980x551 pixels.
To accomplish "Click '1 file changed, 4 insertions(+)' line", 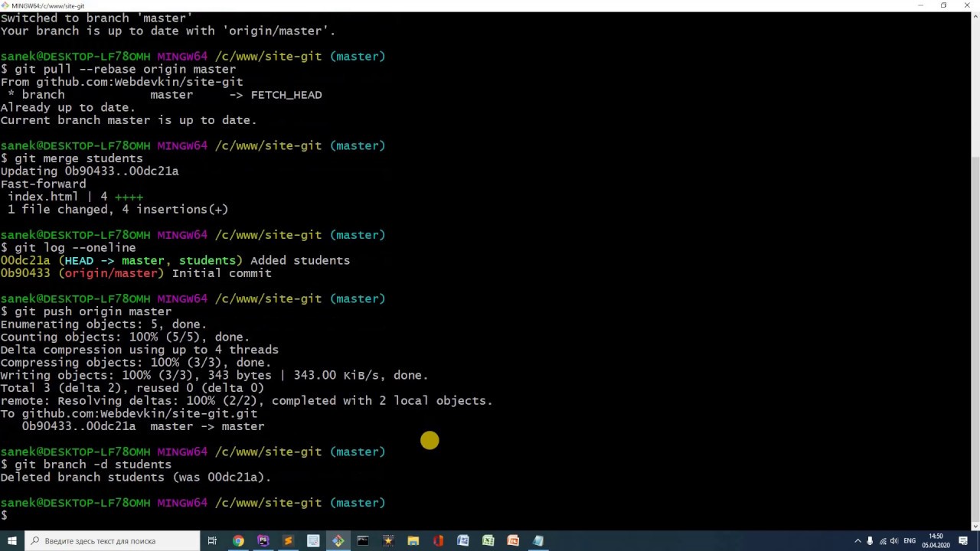I will [x=118, y=210].
